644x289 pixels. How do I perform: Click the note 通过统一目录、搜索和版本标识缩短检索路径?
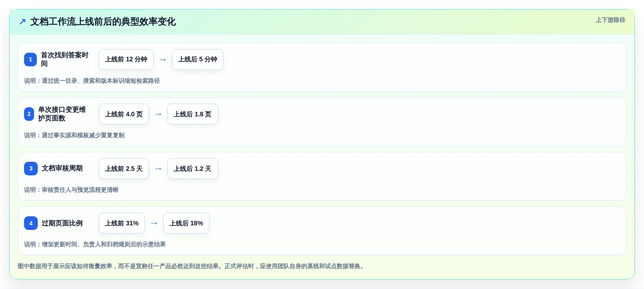(101, 81)
